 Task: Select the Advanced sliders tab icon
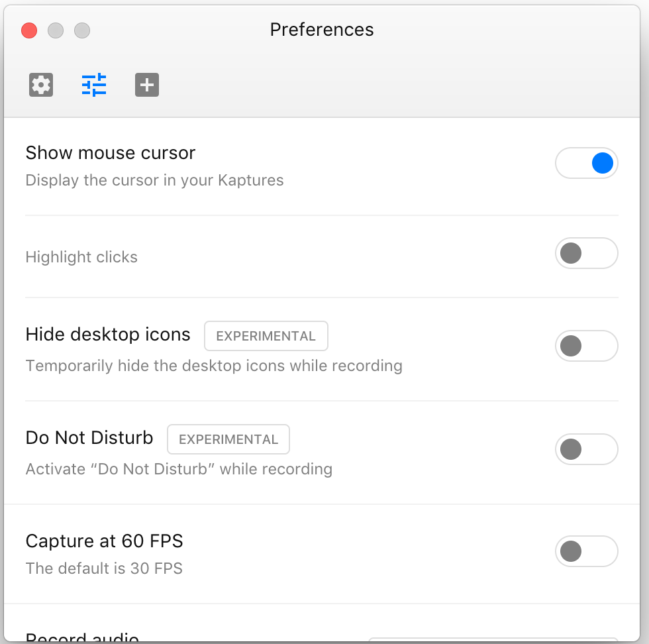point(94,85)
